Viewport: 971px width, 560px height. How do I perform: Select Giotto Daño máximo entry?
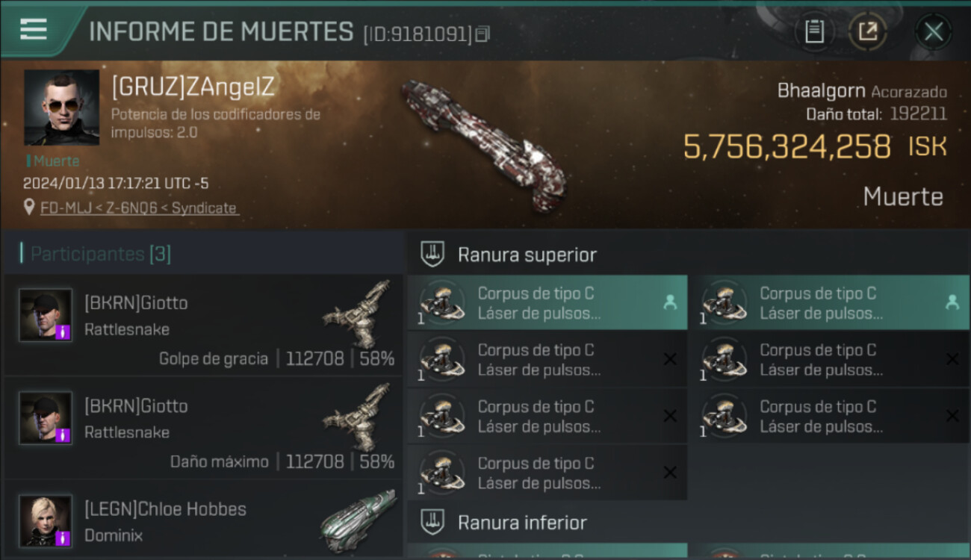[x=203, y=428]
